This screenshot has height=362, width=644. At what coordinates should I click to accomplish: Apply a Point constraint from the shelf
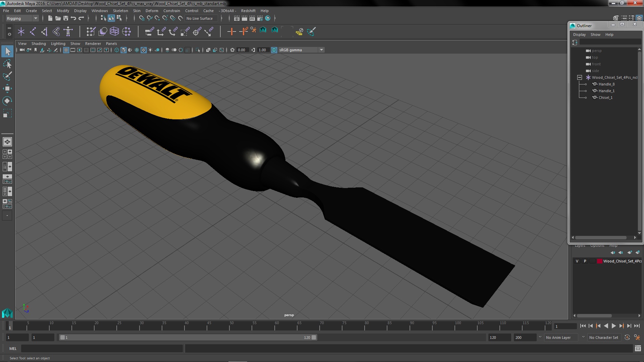[x=161, y=32]
